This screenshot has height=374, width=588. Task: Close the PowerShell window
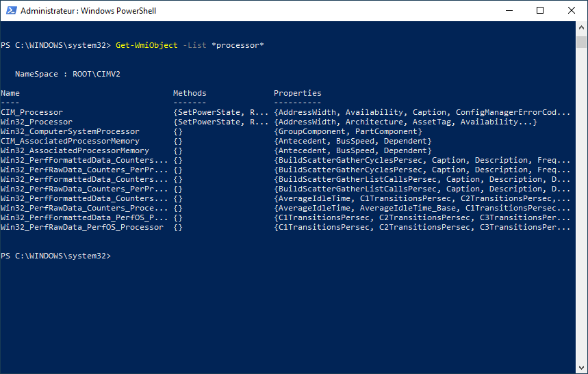[x=571, y=10]
